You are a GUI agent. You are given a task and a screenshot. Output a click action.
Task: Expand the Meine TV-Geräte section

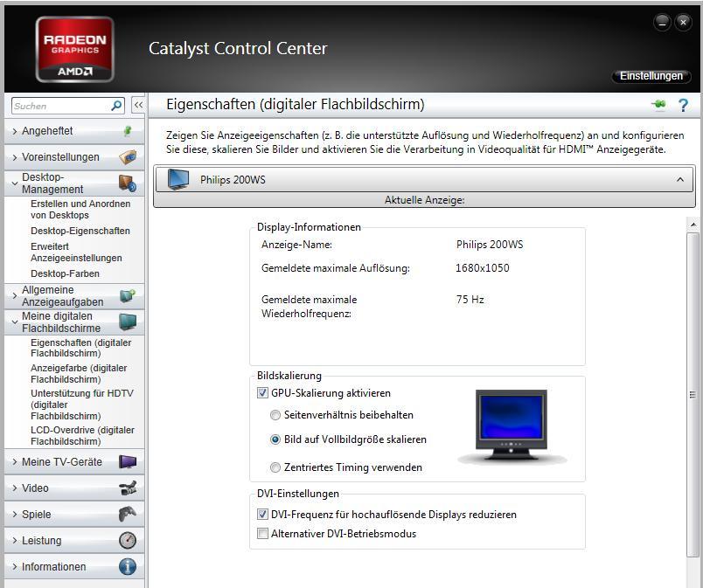(x=61, y=461)
